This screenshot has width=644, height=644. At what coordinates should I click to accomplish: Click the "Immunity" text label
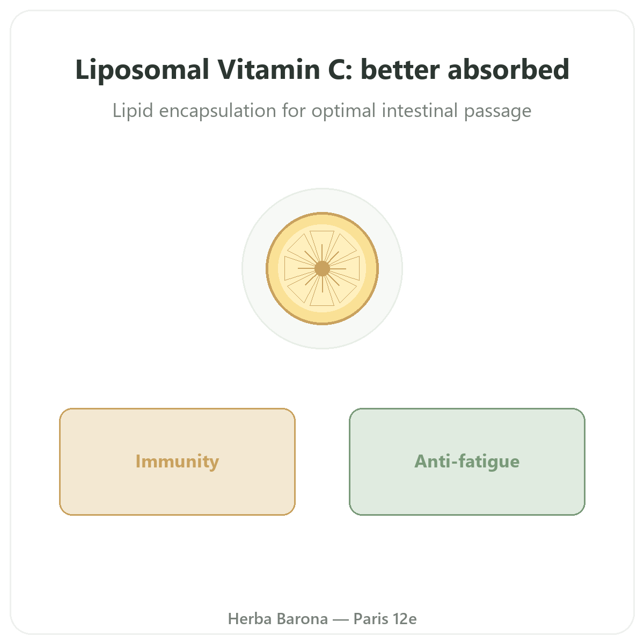point(177,462)
